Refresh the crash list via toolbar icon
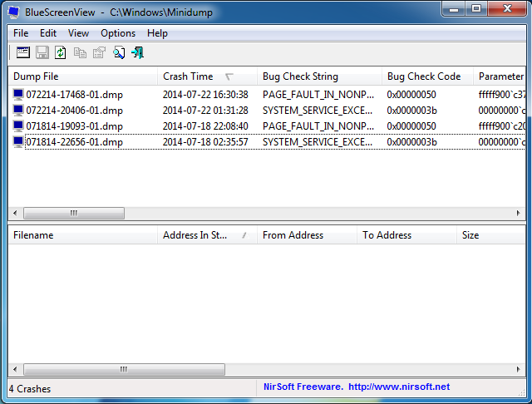 pos(61,52)
